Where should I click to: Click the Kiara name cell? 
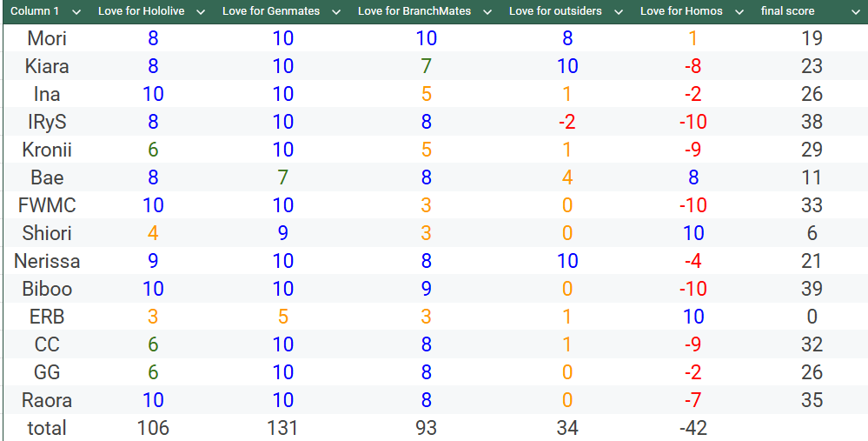[x=47, y=66]
